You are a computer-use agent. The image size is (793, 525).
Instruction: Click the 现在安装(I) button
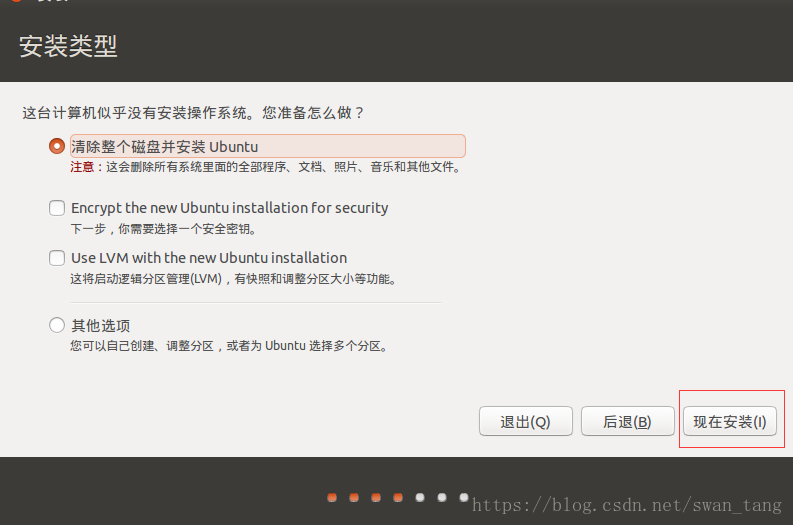730,421
